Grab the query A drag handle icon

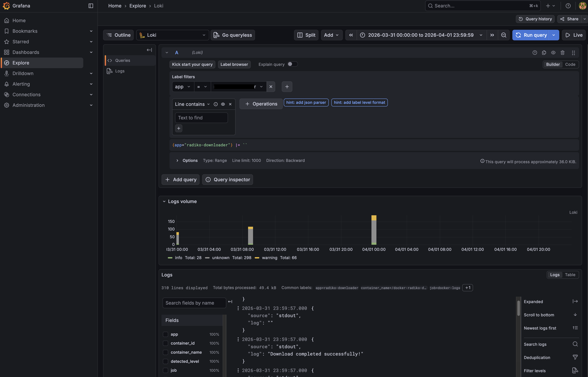pos(573,53)
